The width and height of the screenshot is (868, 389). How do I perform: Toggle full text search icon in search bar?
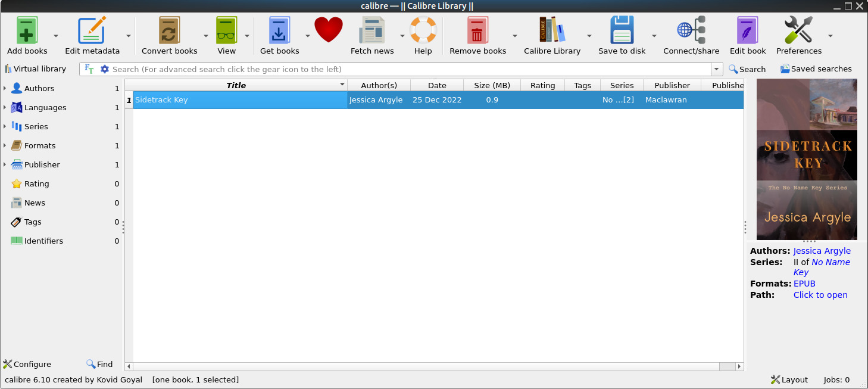tap(89, 69)
